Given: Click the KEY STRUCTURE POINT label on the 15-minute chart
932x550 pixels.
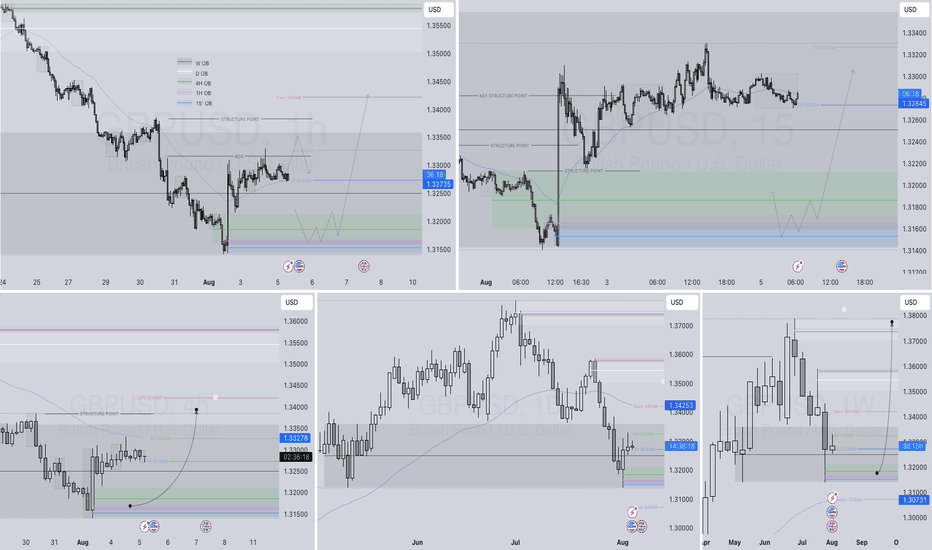Looking at the screenshot, I should [503, 96].
